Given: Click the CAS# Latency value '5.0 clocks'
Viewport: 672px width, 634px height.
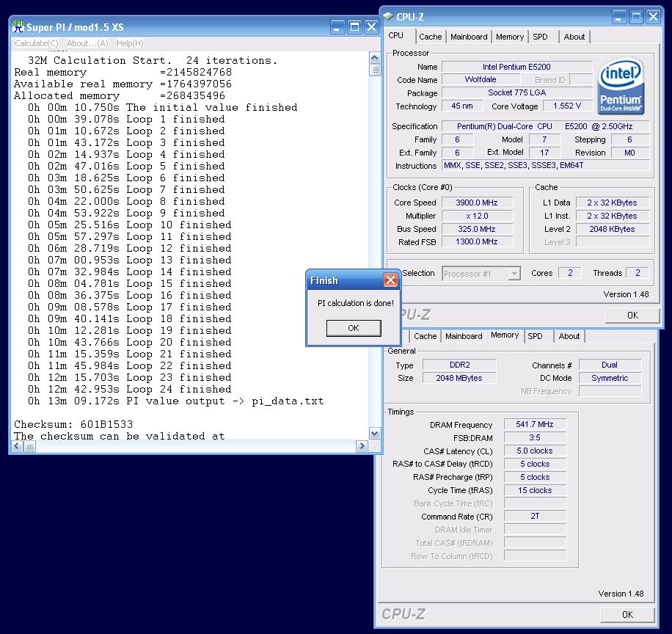Looking at the screenshot, I should pyautogui.click(x=535, y=451).
